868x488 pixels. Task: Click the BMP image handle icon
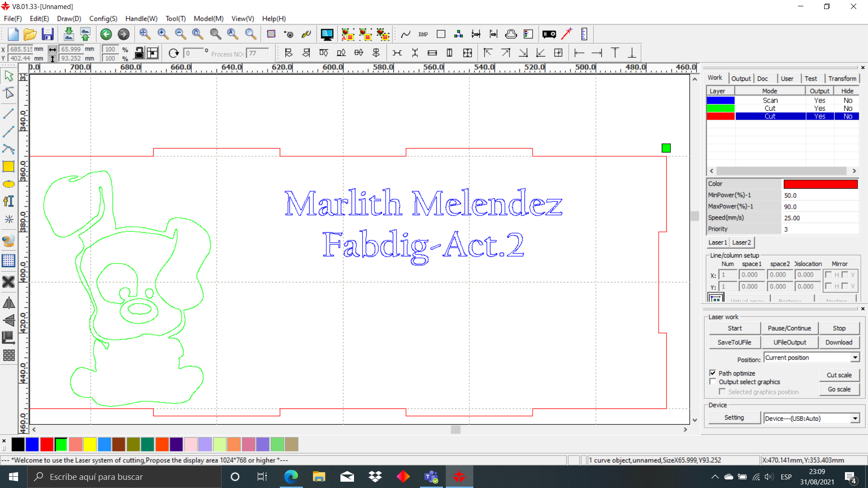tap(423, 34)
